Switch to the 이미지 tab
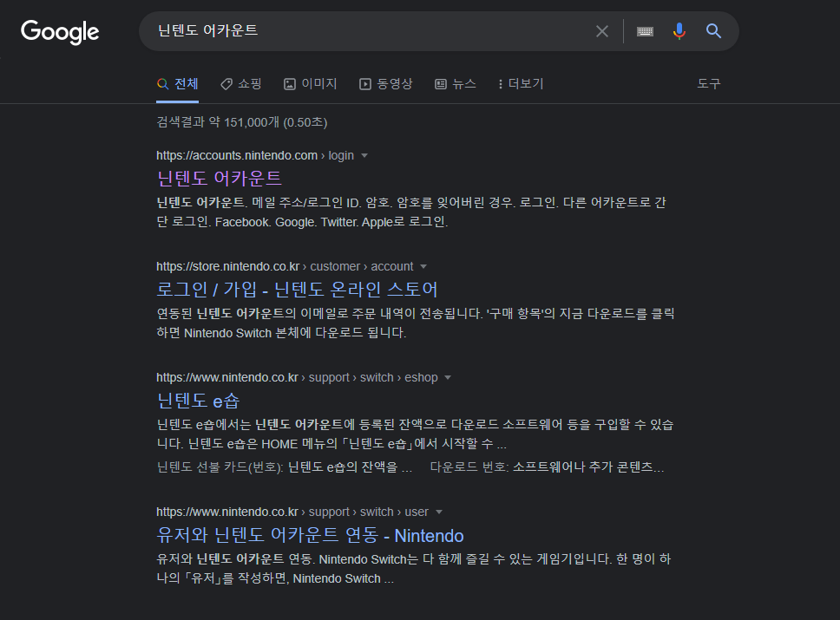Image resolution: width=840 pixels, height=620 pixels. click(310, 84)
